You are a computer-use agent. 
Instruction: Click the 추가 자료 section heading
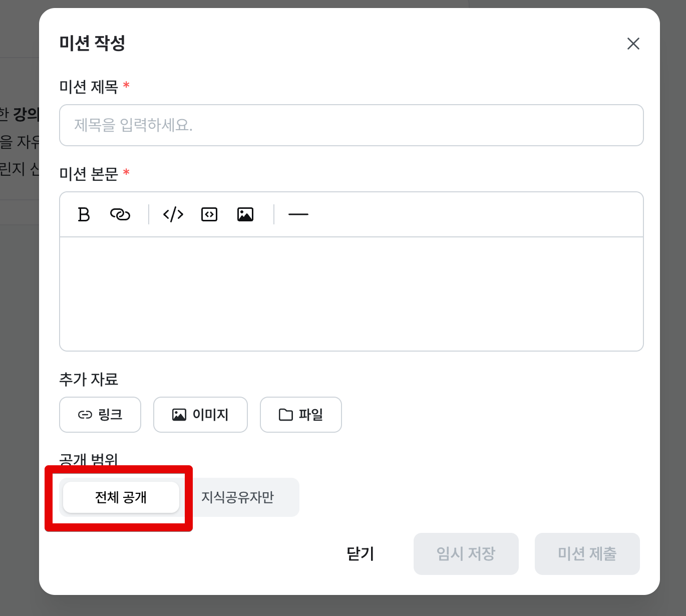pyautogui.click(x=89, y=379)
